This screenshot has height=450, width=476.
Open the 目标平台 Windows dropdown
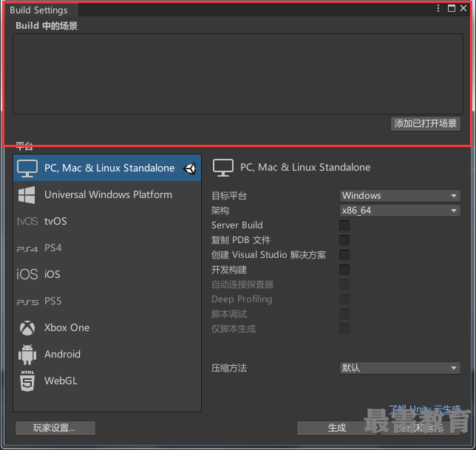pos(400,196)
